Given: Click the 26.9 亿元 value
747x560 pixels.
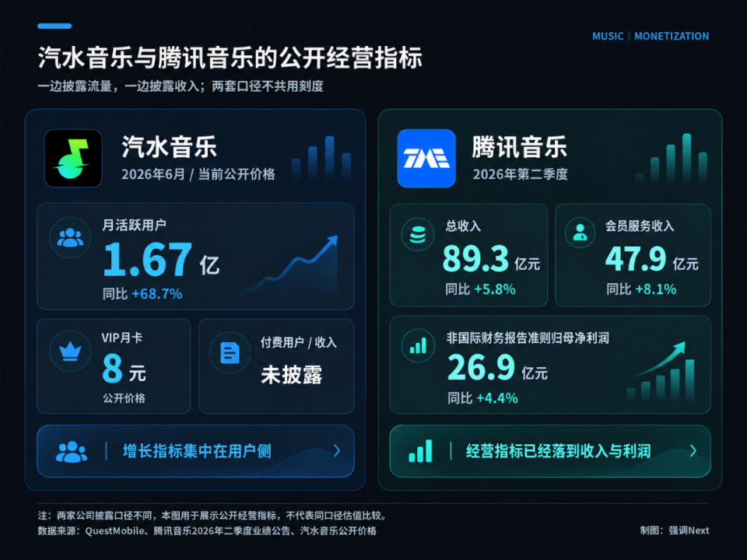Looking at the screenshot, I should (497, 368).
